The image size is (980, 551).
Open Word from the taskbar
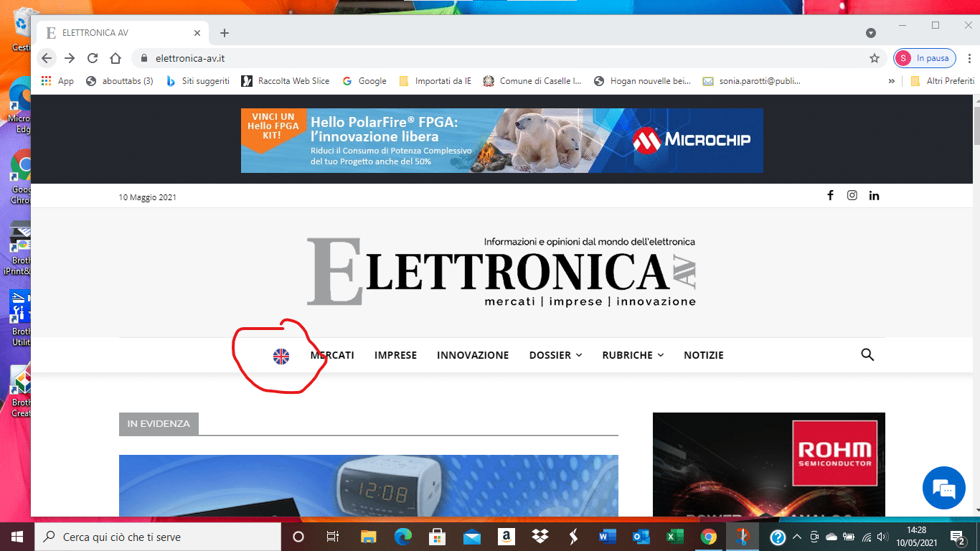click(607, 537)
